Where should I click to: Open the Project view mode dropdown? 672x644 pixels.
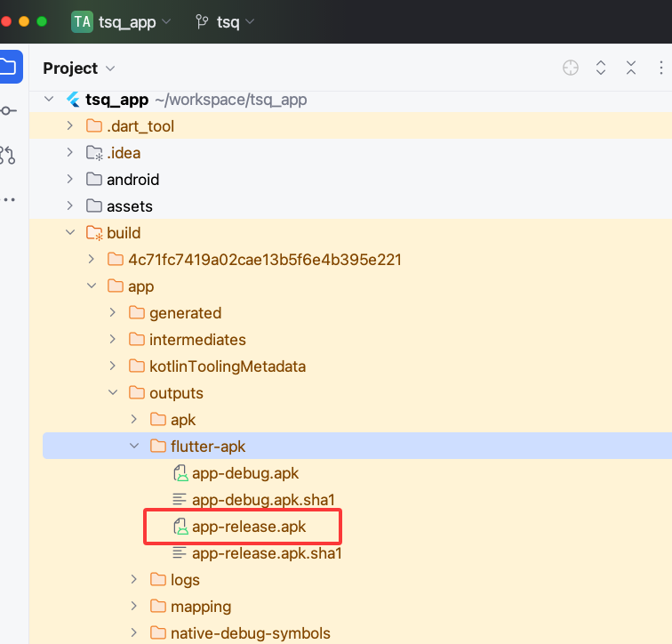click(79, 68)
